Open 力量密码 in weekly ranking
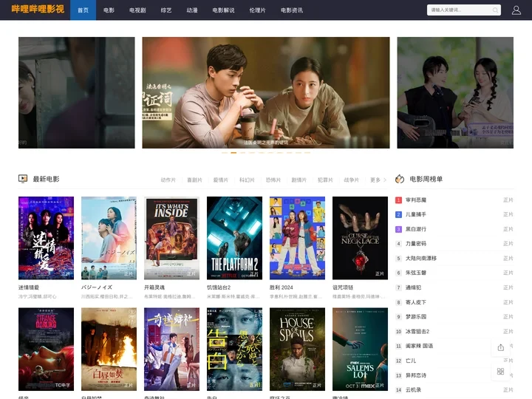Image resolution: width=532 pixels, height=399 pixels. pos(416,244)
